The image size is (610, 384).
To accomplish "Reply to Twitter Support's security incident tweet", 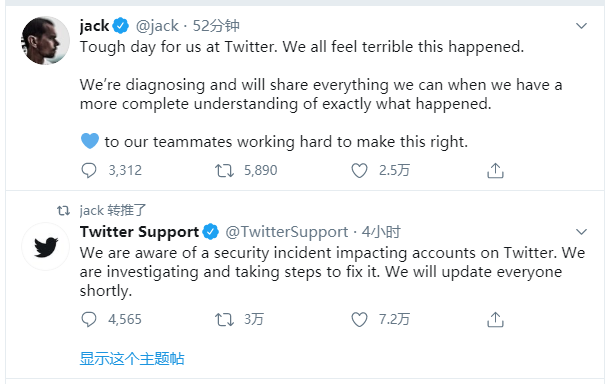I will [89, 319].
